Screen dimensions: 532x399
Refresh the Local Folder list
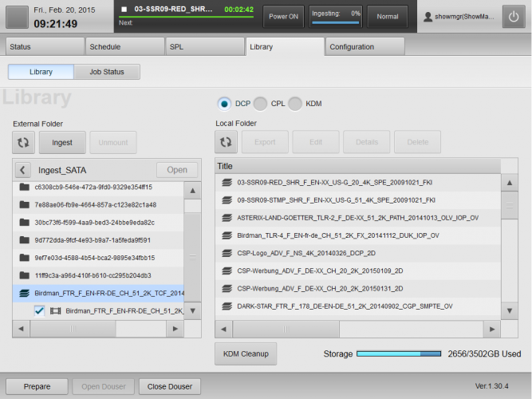226,142
